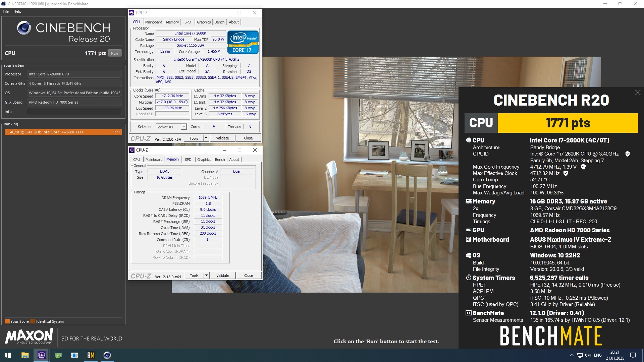Click the ENG language indicator
The image size is (644, 362).
click(x=598, y=355)
